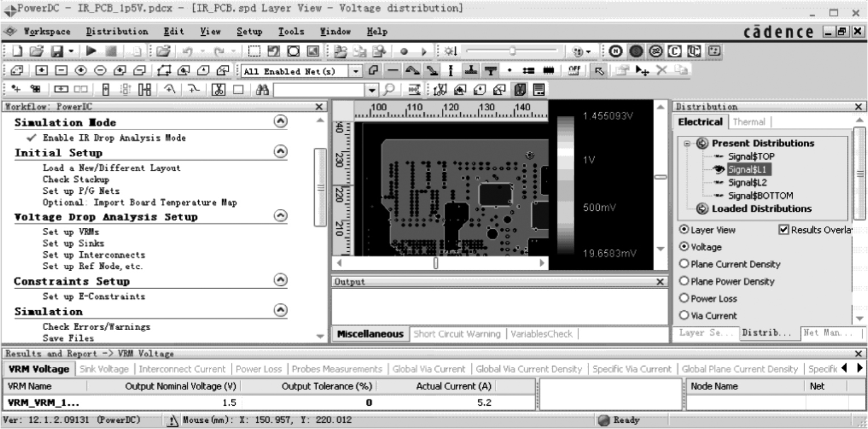Viewport: 868px width, 429px height.
Task: Click the New workspace icon
Action: (x=18, y=52)
